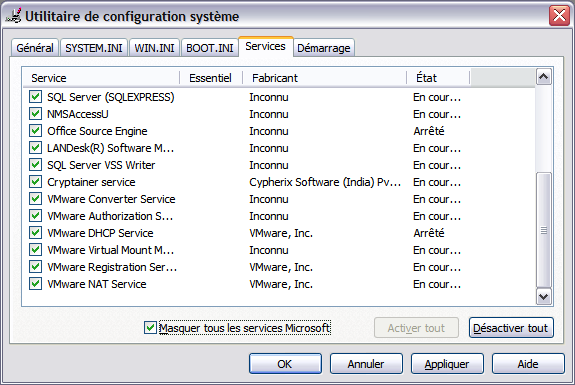Click the Annuler button
Image resolution: width=575 pixels, height=385 pixels.
(366, 364)
